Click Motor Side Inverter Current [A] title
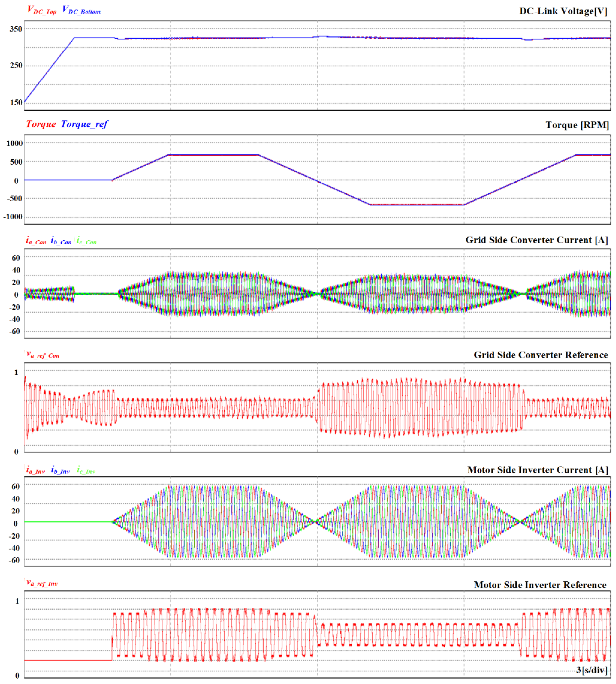The height and width of the screenshot is (684, 616). point(537,470)
